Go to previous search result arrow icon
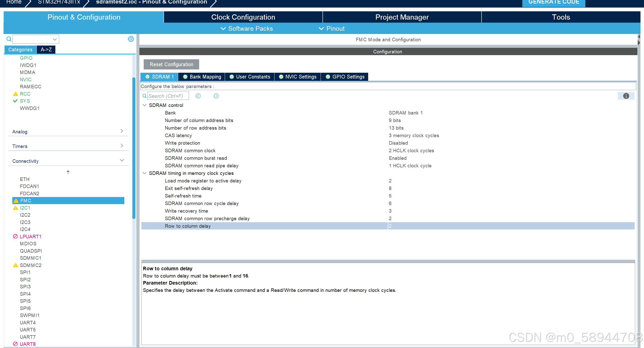The height and width of the screenshot is (348, 644). (198, 96)
